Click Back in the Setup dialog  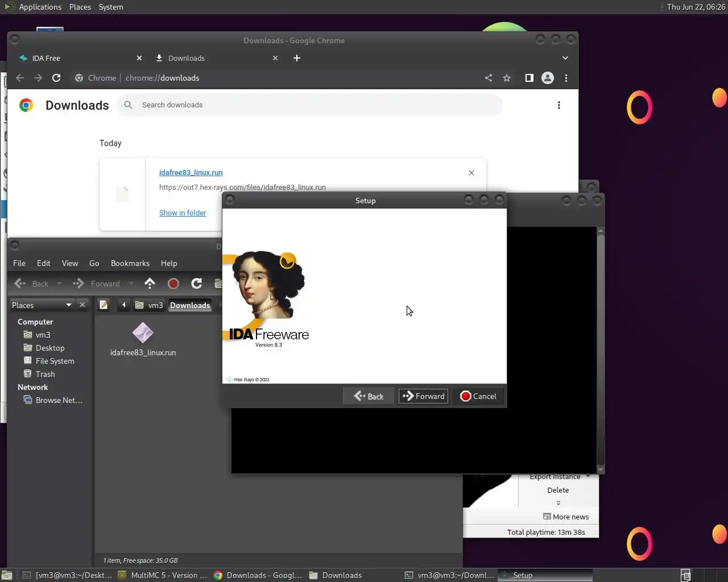pyautogui.click(x=369, y=396)
